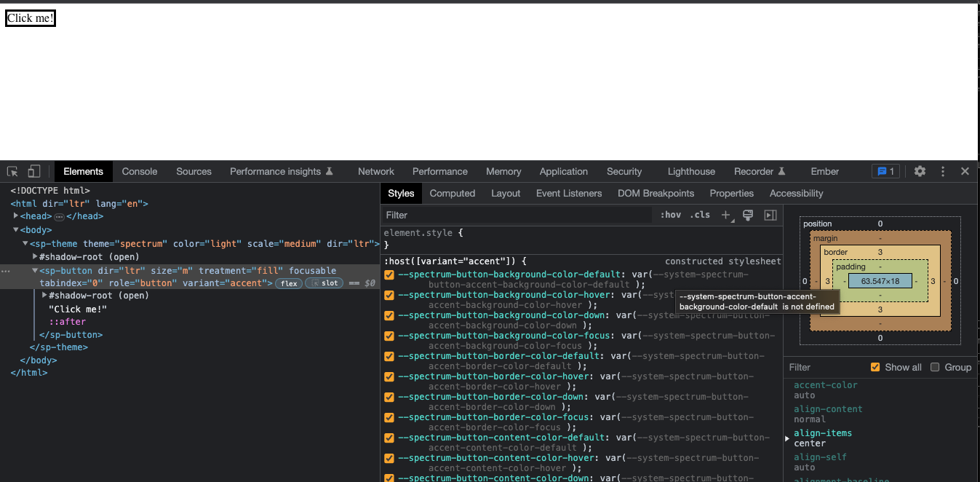
Task: Click the computed styles sidebar icon
Action: click(x=770, y=215)
